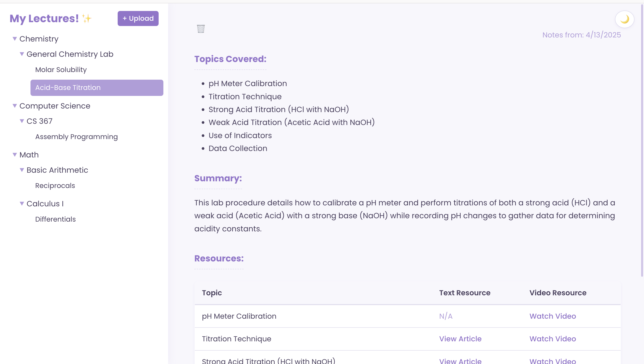Watch Video for pH Meter Calibration
The image size is (644, 364).
553,316
